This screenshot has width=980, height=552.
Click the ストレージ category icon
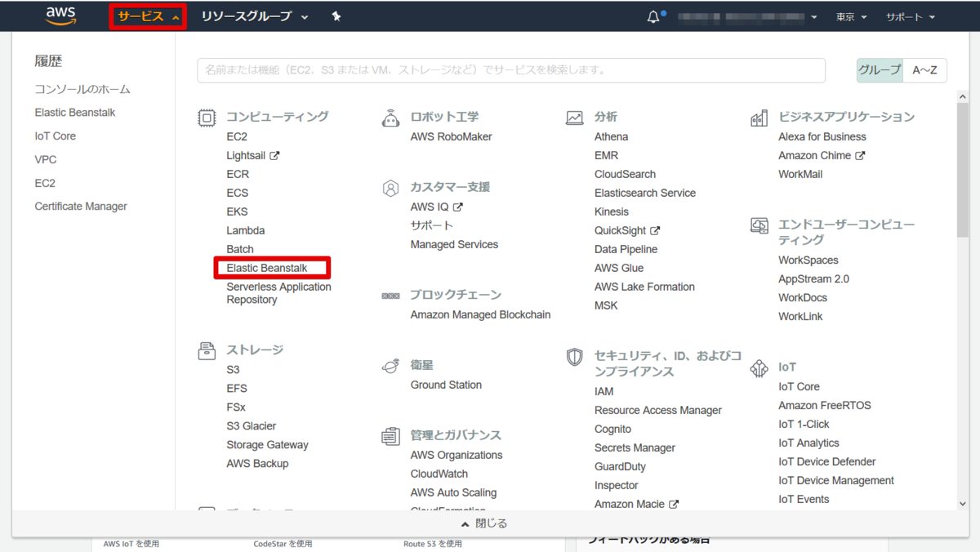(206, 349)
